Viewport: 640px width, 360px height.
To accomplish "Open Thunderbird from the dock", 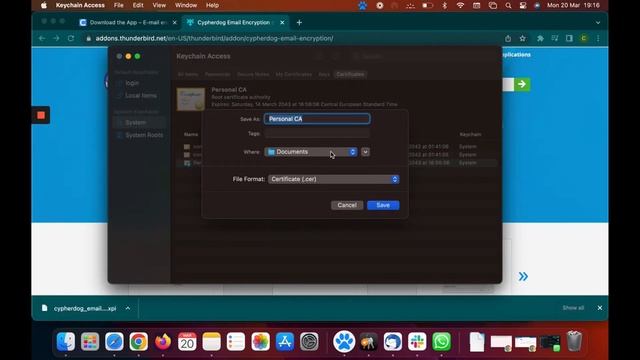I will pyautogui.click(x=393, y=342).
